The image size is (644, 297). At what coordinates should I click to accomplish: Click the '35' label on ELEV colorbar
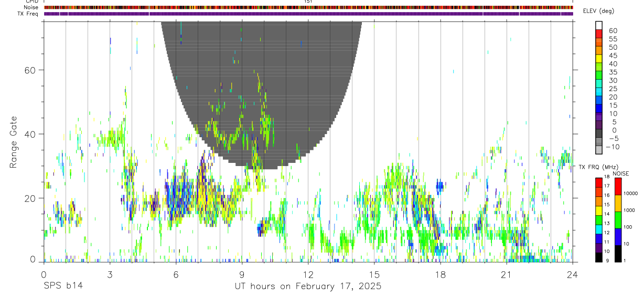pos(613,72)
